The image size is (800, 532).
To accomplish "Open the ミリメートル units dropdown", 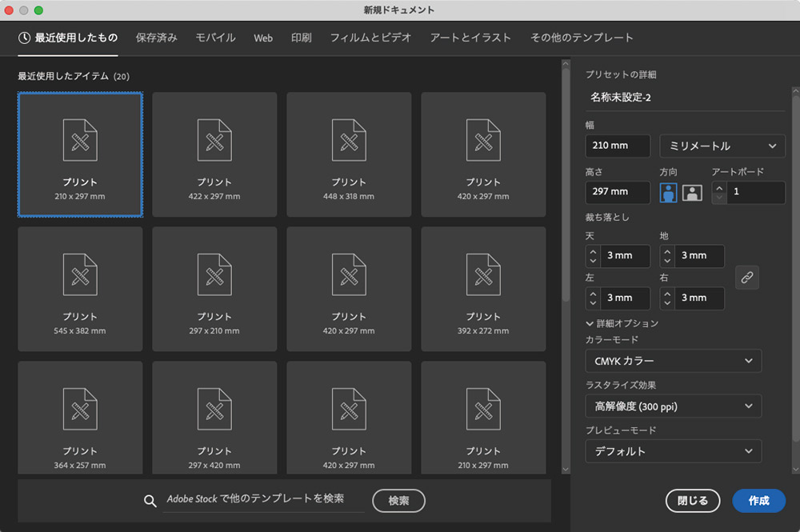I will pos(722,146).
